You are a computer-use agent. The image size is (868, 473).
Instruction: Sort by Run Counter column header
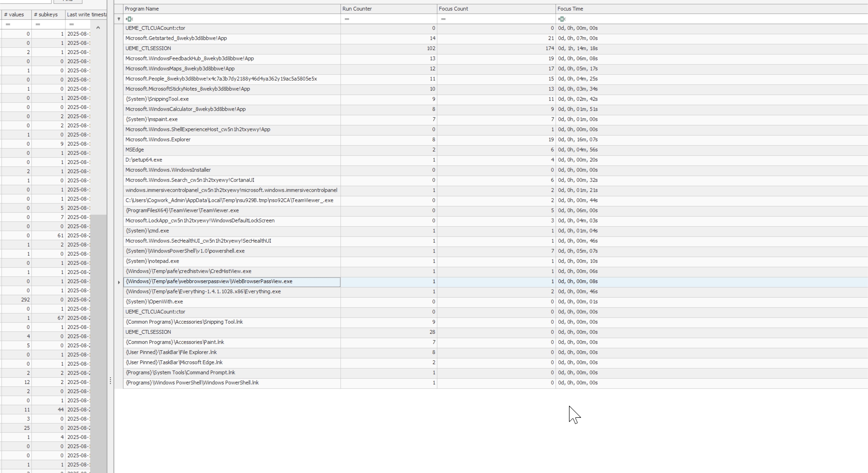389,9
